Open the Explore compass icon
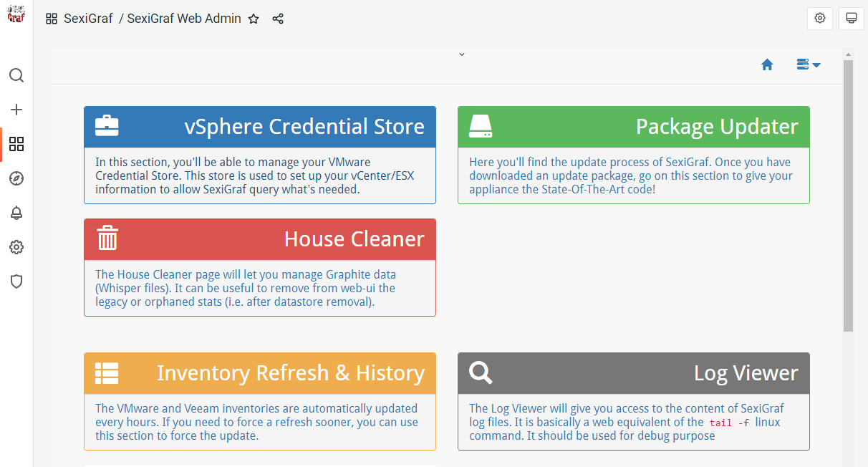This screenshot has height=467, width=868. [16, 178]
